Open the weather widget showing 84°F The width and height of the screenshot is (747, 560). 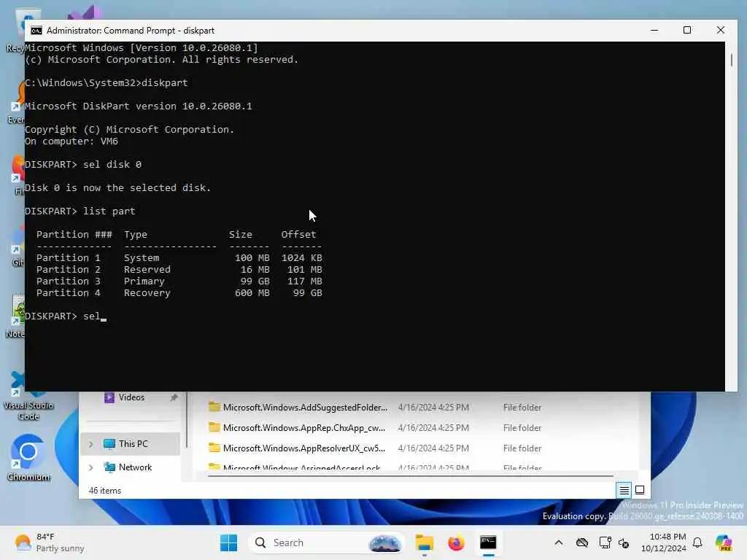(x=49, y=542)
